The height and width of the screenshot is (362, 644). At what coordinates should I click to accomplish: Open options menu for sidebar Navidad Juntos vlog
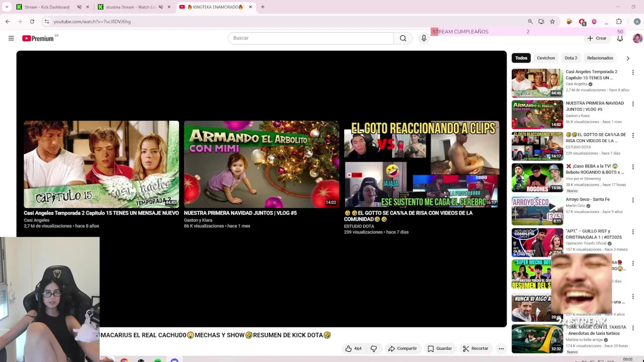tap(633, 104)
